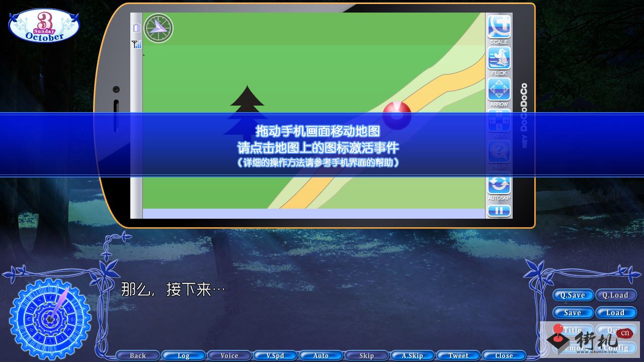644x362 pixels.
Task: Quick load using Q.Load
Action: point(616,295)
